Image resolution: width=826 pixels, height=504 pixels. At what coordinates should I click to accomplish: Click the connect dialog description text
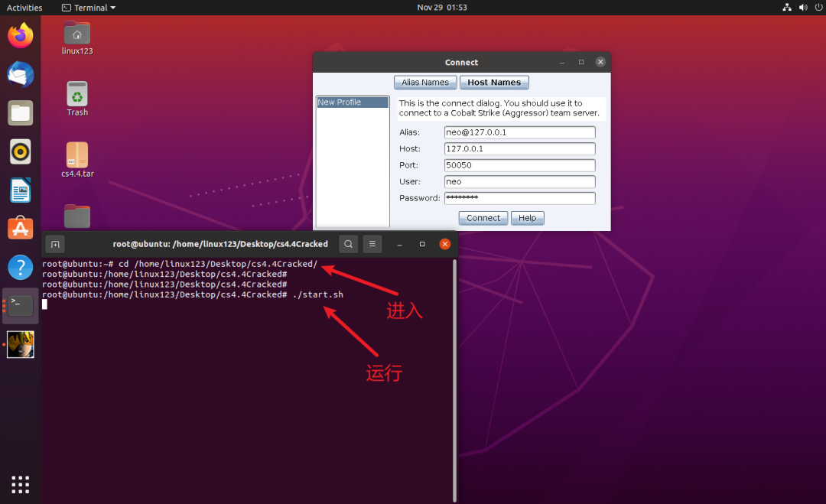[x=499, y=108]
